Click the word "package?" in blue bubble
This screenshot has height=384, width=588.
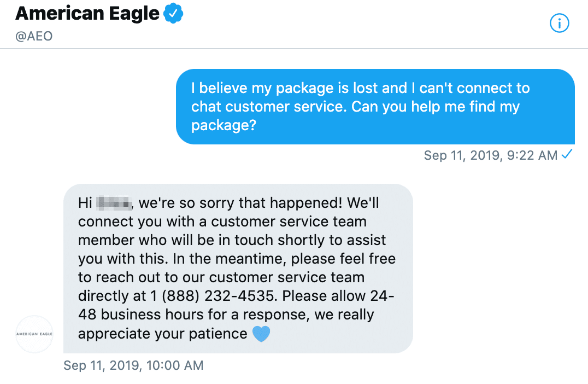click(224, 125)
